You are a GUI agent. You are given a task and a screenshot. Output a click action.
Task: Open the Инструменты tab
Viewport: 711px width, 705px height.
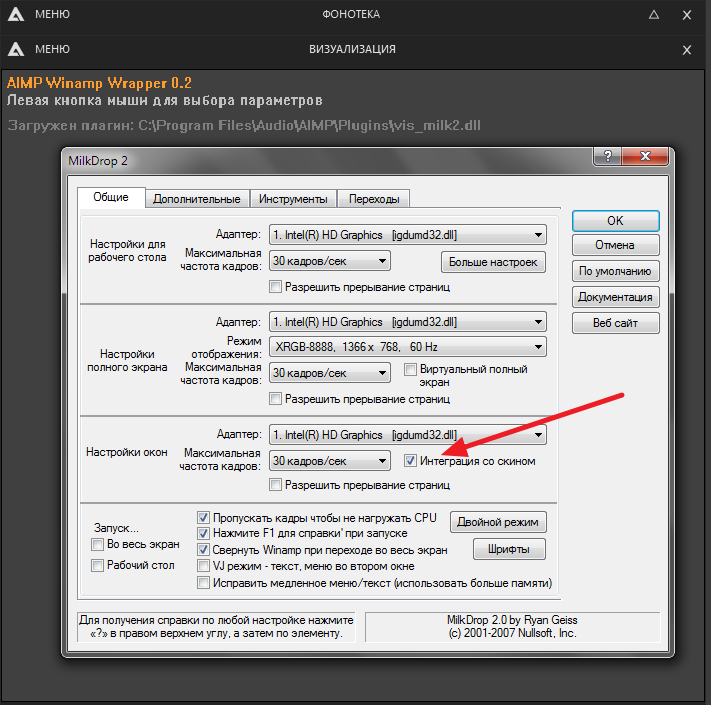coord(293,199)
